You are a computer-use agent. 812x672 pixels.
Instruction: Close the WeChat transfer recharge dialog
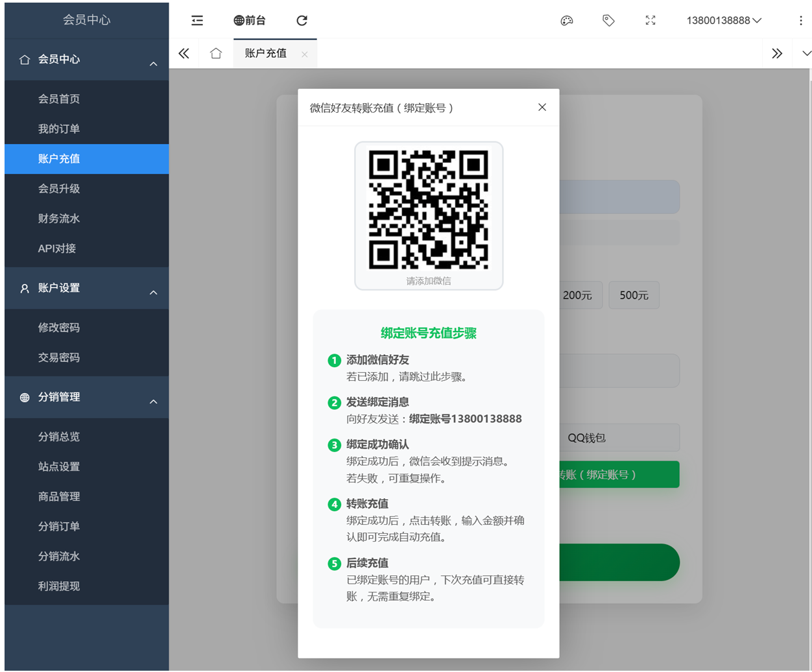click(542, 107)
